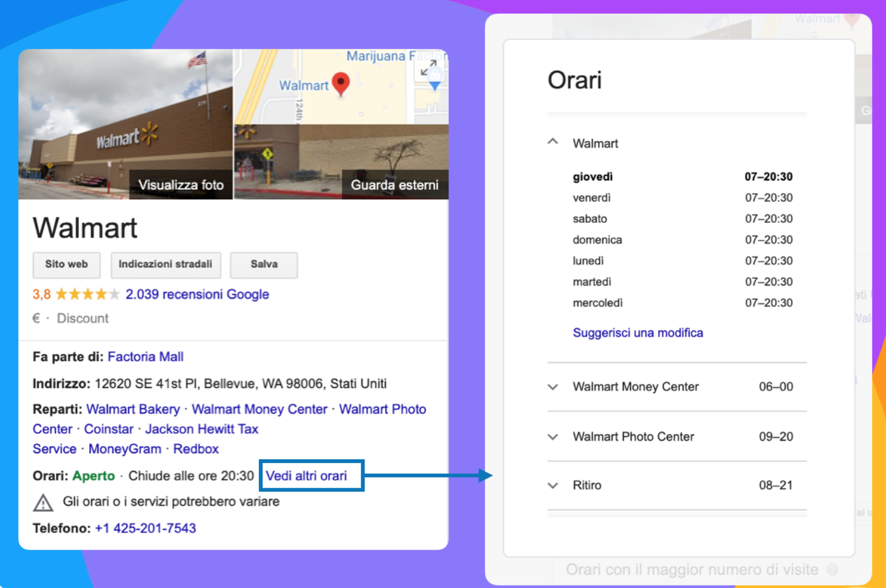Open the MoneyGram link

125,450
